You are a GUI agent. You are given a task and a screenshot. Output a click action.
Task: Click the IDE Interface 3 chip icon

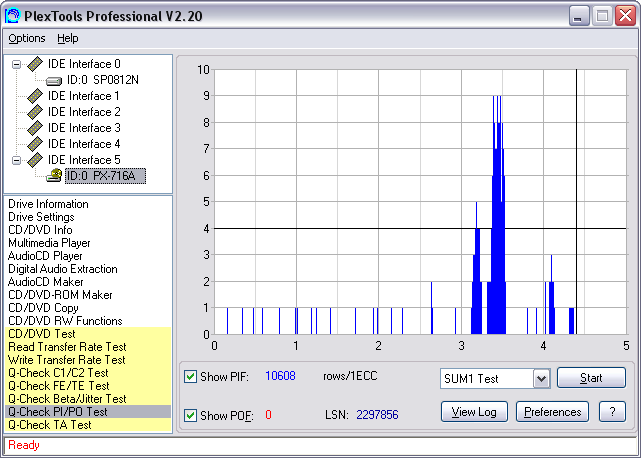tap(35, 128)
